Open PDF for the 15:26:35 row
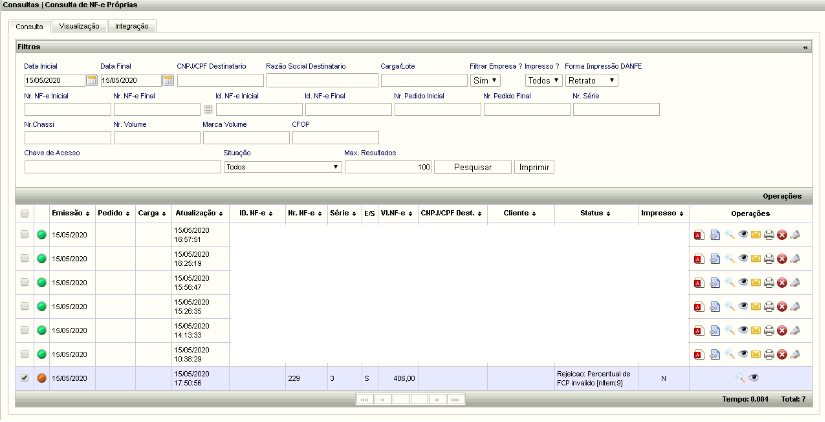 (699, 307)
